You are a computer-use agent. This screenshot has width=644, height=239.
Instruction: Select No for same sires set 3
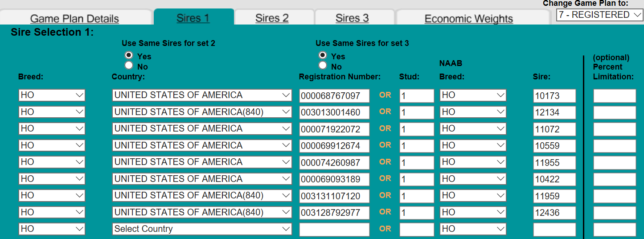pyautogui.click(x=323, y=66)
